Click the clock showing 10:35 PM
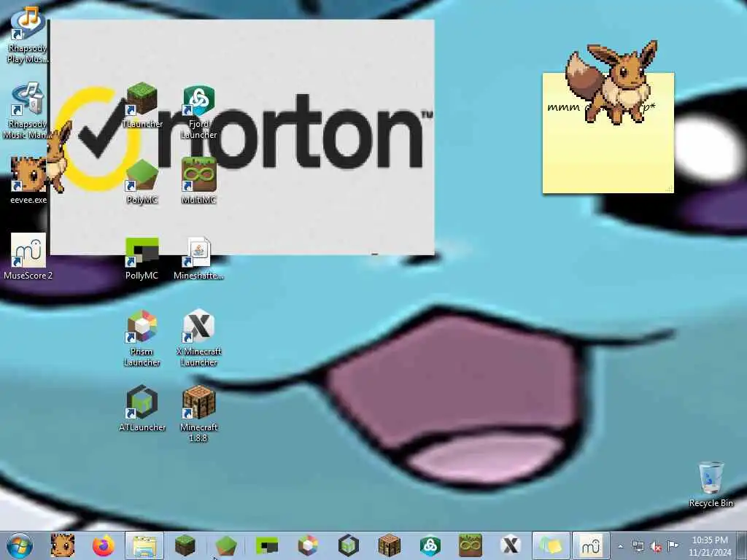The height and width of the screenshot is (560, 747). click(x=710, y=546)
